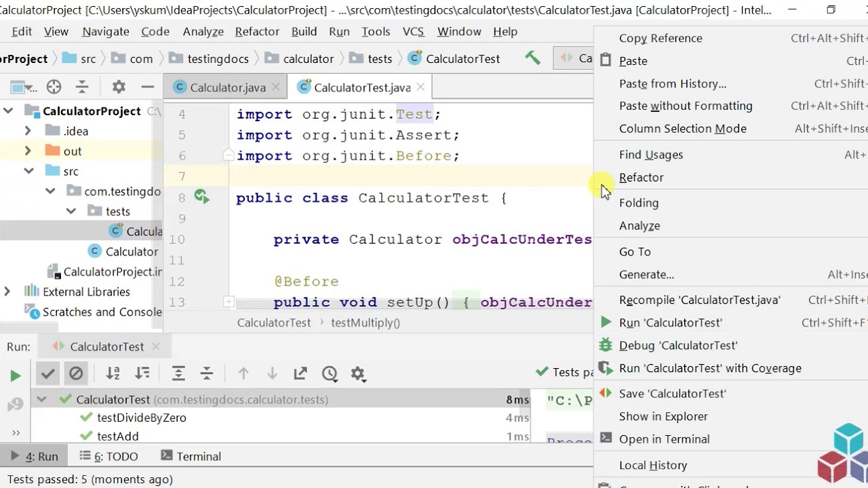The image size is (868, 488).
Task: Go to next failed test arrow
Action: tap(272, 373)
